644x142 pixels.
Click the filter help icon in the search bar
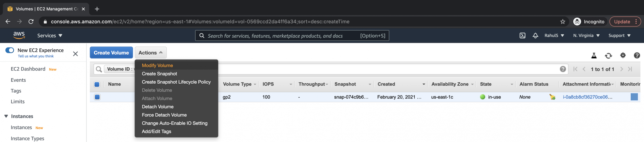coord(563,69)
